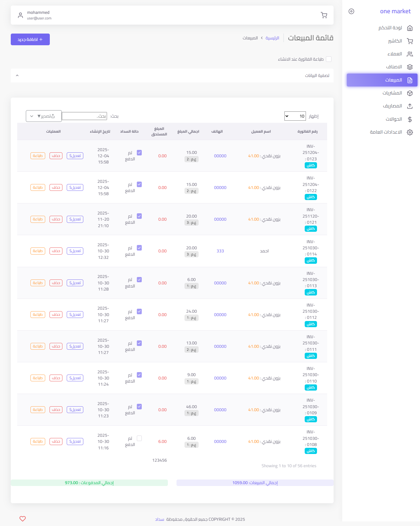Uncheck تم الدفع for invoice 0123
The image size is (420, 526).
(x=139, y=153)
